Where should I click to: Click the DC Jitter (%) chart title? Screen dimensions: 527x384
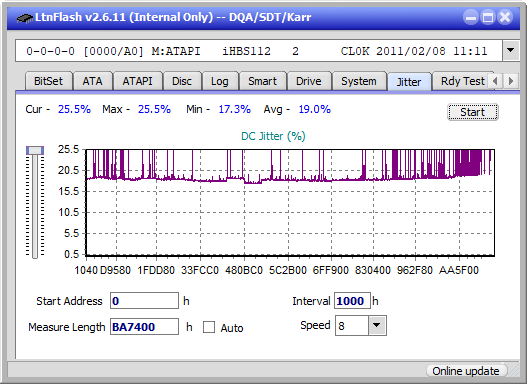273,136
